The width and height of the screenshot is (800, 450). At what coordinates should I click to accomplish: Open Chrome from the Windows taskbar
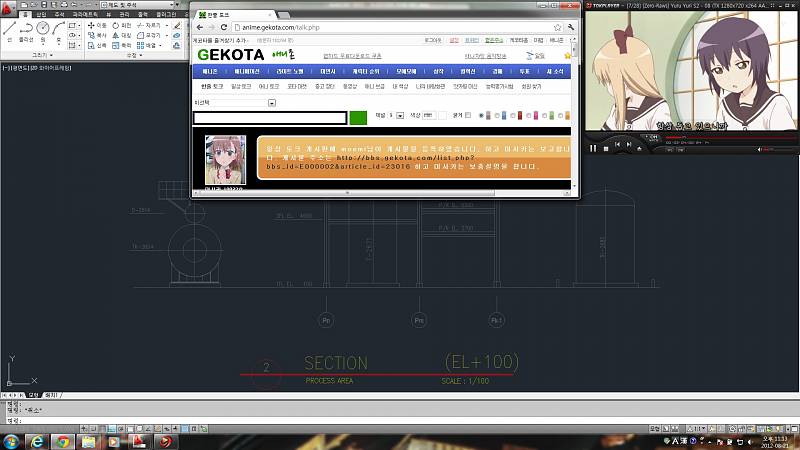63,441
